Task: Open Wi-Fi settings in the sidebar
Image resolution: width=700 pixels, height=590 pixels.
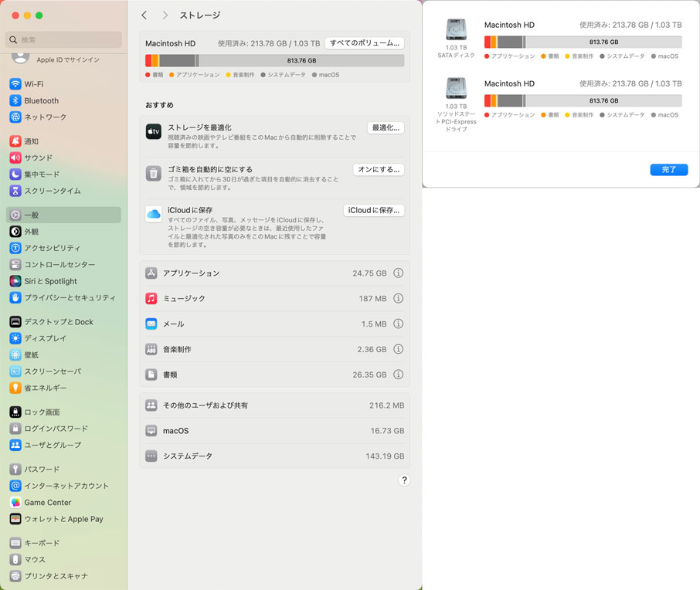Action: pos(33,84)
